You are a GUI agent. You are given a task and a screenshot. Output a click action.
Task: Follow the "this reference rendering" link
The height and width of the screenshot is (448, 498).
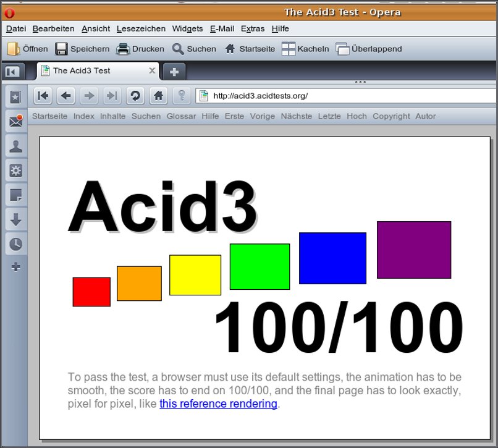tap(218, 404)
